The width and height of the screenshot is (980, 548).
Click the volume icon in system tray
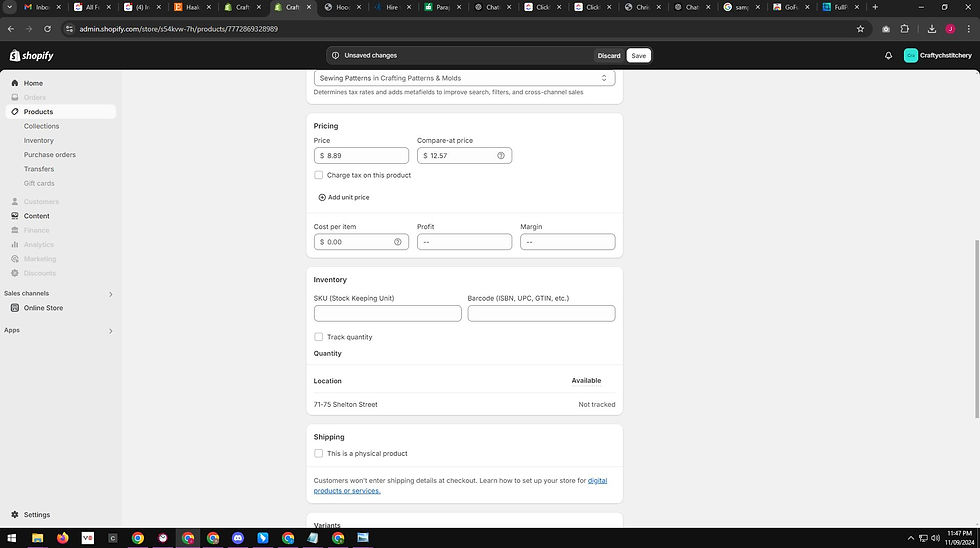[935, 538]
